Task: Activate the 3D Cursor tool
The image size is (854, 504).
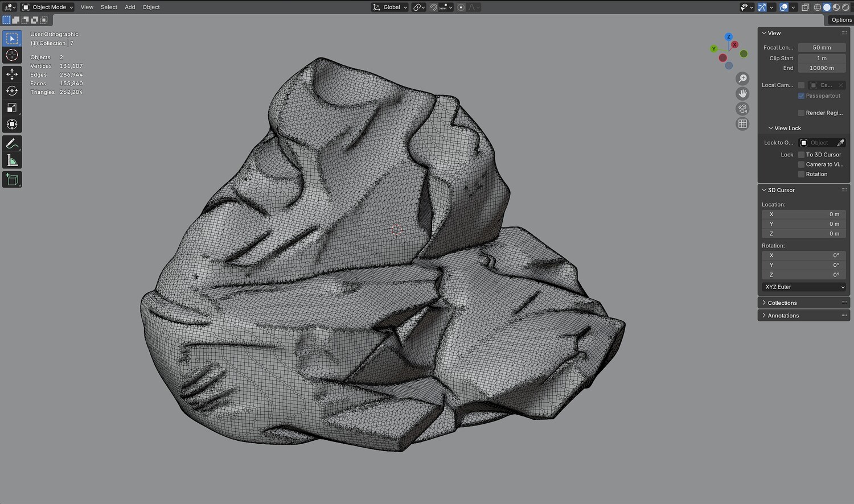Action: click(x=12, y=55)
